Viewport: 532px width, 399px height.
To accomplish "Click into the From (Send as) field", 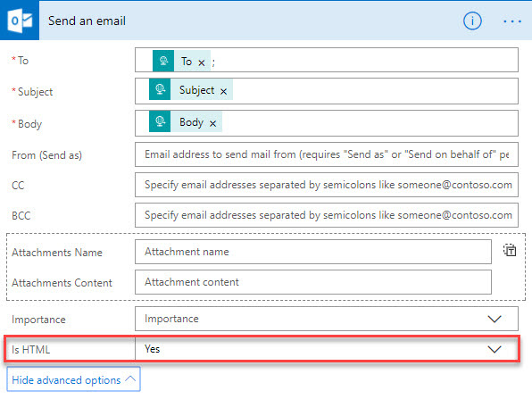I will [x=327, y=154].
